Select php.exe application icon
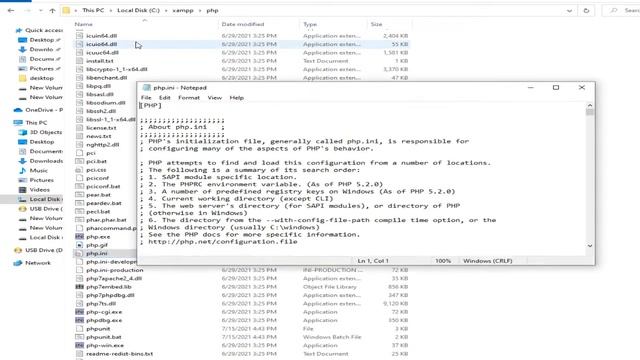This screenshot has width=640, height=360. (79, 237)
